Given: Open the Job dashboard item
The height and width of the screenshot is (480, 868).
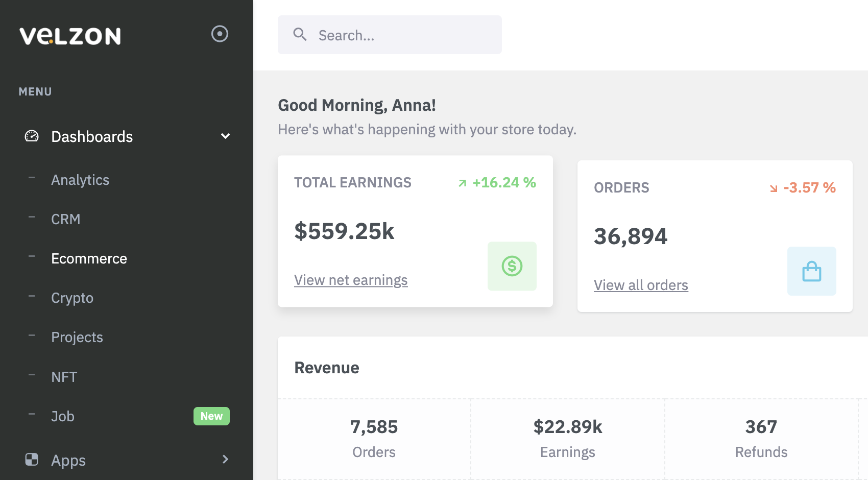Looking at the screenshot, I should tap(62, 416).
